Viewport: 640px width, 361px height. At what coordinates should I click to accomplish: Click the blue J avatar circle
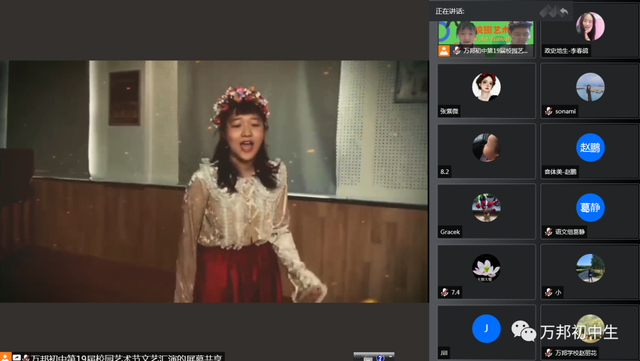486,328
